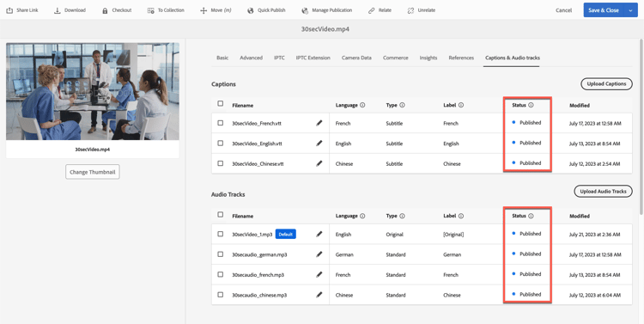Tick the 30secaudio_chinese.mp3 checkbox
The image size is (644, 324).
point(221,295)
